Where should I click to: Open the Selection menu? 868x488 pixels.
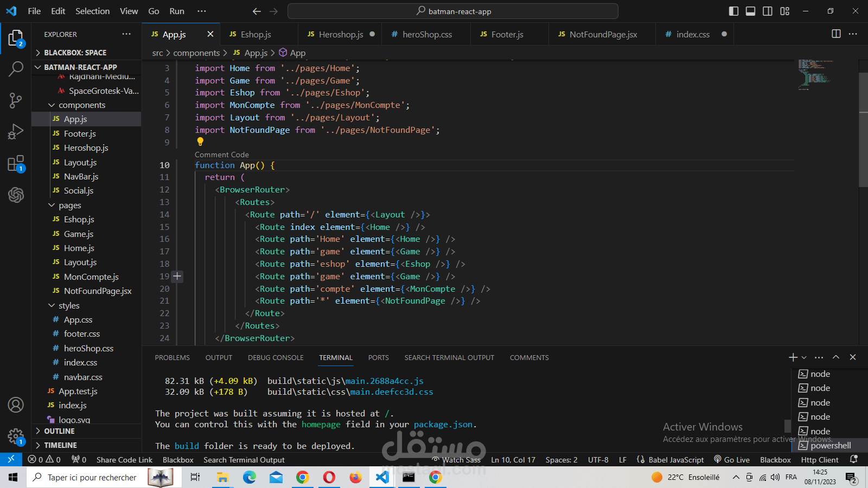tap(92, 11)
